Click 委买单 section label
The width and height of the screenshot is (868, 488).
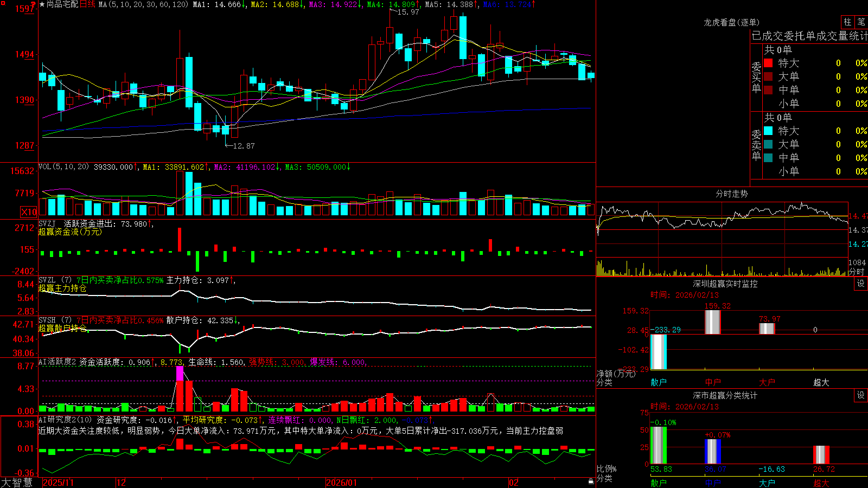coord(756,76)
